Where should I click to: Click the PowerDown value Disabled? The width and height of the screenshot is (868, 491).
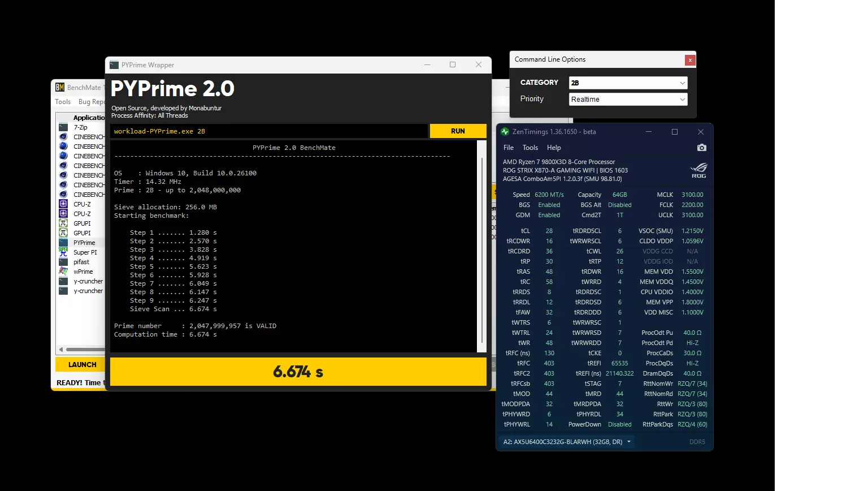click(620, 424)
